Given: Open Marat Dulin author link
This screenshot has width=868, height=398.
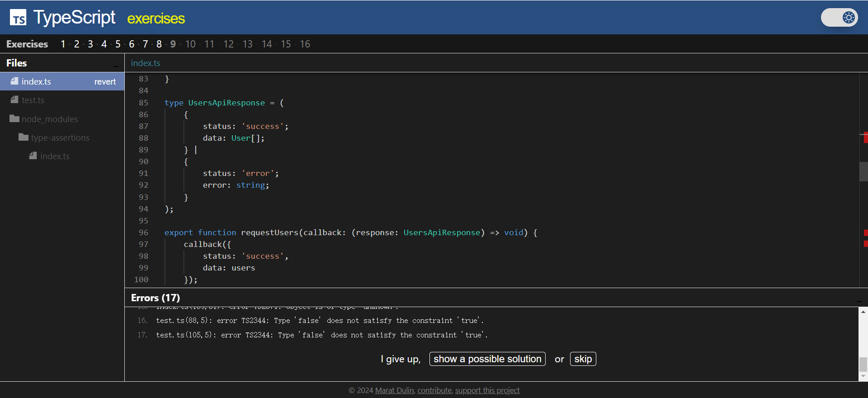Looking at the screenshot, I should (394, 390).
